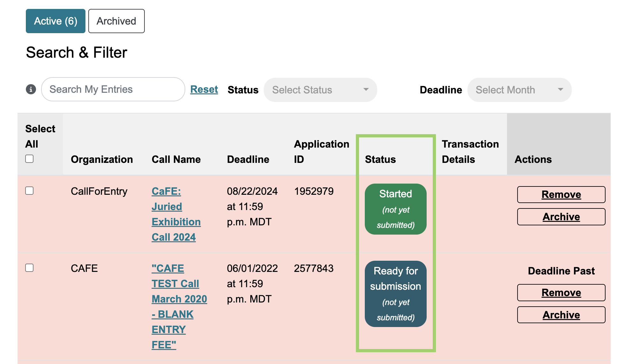The width and height of the screenshot is (625, 364).
Task: Remove the CallForEntry application 1952979
Action: click(x=561, y=194)
